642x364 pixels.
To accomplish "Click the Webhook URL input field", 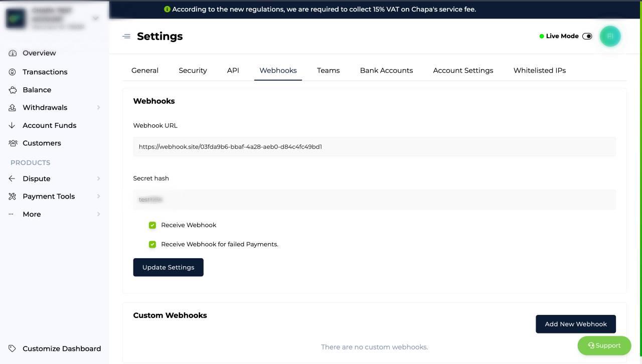I will [x=374, y=146].
